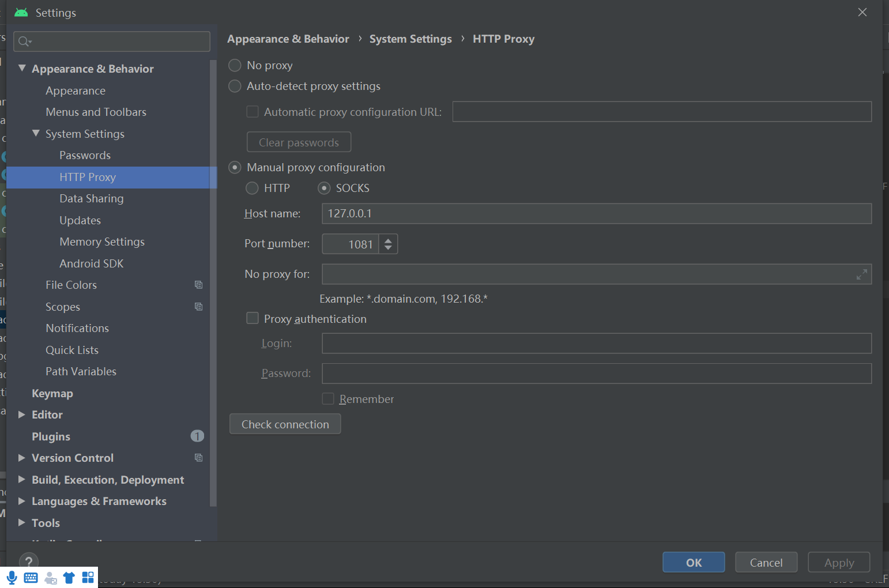Collapse the Appearance & Behavior tree node
This screenshot has height=588, width=889.
click(22, 69)
